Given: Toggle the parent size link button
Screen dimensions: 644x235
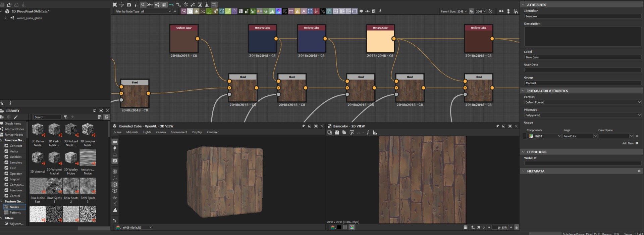Looking at the screenshot, I should coord(471,11).
